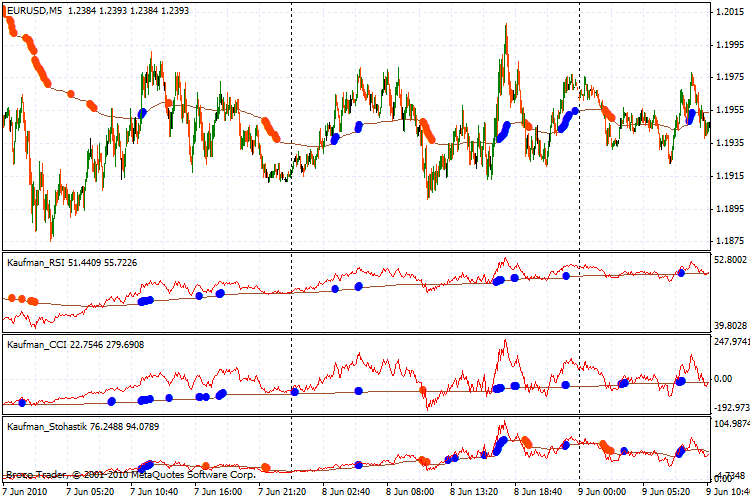Click the 247.9741 CCI scale value

(729, 342)
